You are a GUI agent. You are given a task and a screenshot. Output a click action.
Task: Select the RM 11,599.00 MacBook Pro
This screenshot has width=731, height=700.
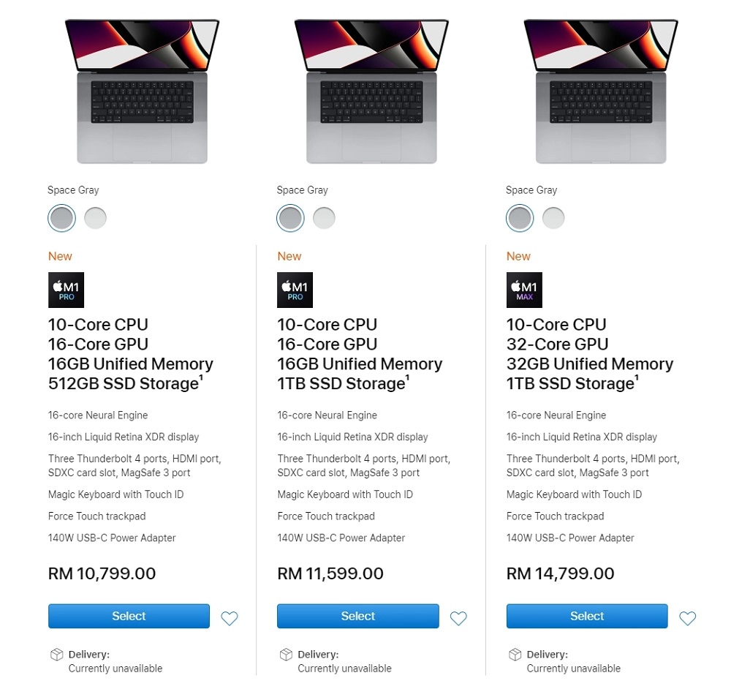click(358, 616)
